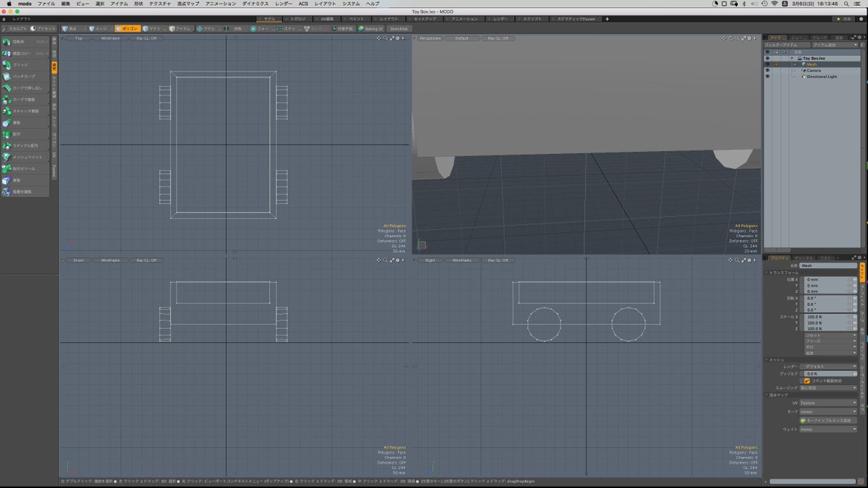Select the ラディアル配列 tool
The image size is (868, 488).
point(26,145)
